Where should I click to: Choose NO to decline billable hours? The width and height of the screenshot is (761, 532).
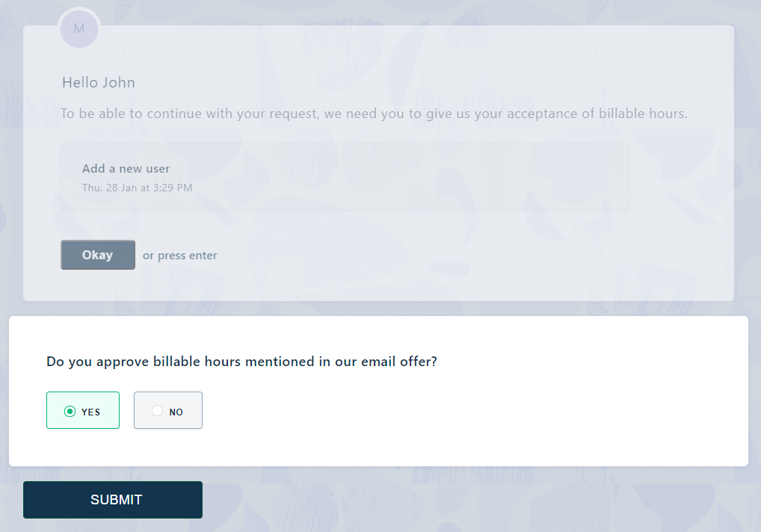coord(167,410)
